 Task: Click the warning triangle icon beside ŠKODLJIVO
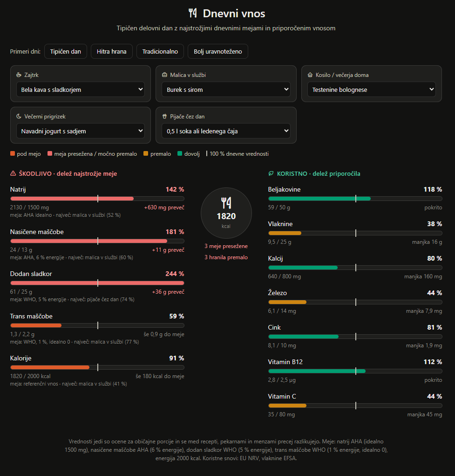(13, 173)
